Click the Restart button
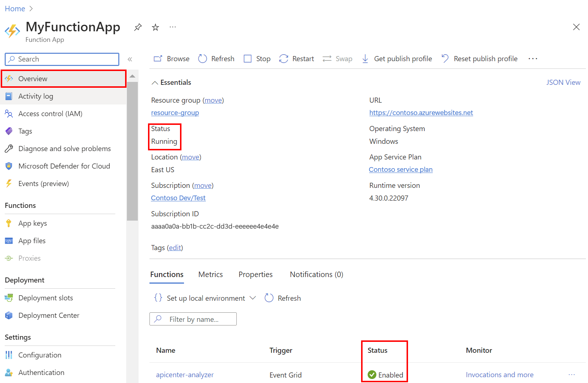Viewport: 588px width, 383px height. pyautogui.click(x=296, y=58)
